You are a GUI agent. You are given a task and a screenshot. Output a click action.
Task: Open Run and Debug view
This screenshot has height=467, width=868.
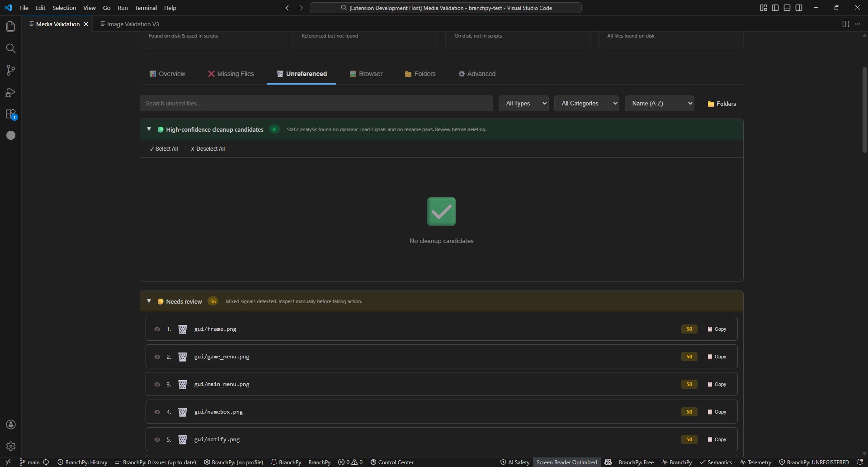coord(10,92)
